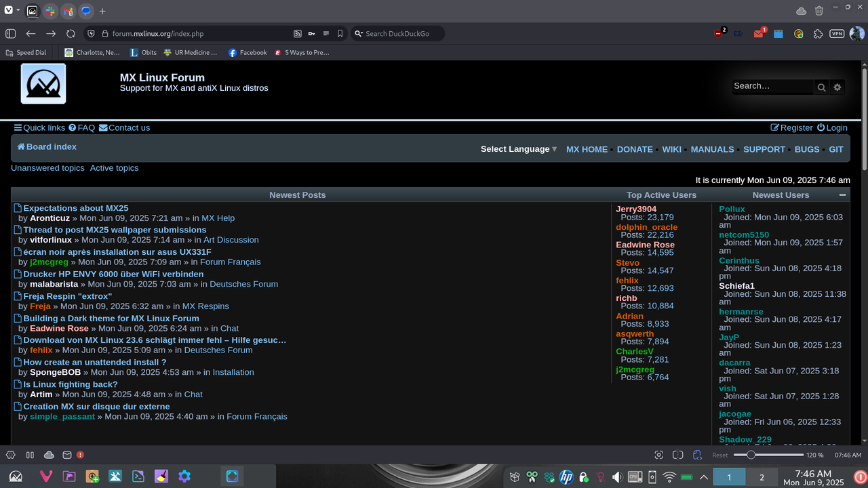Open the tracker shield in address bar
Screen dimensions: 868x488
point(91,33)
